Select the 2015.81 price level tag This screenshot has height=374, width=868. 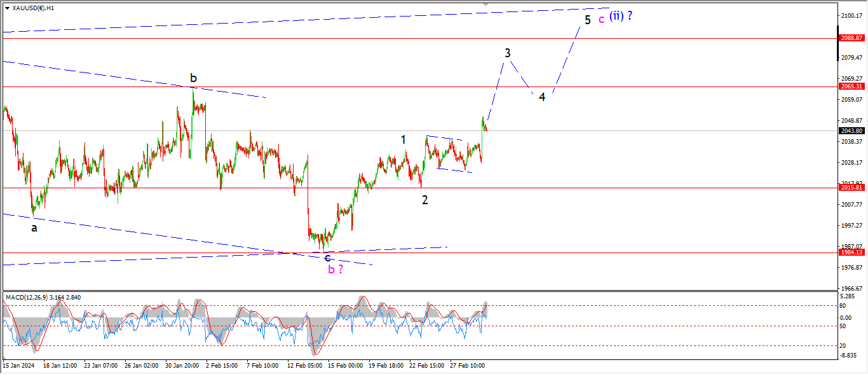(850, 188)
